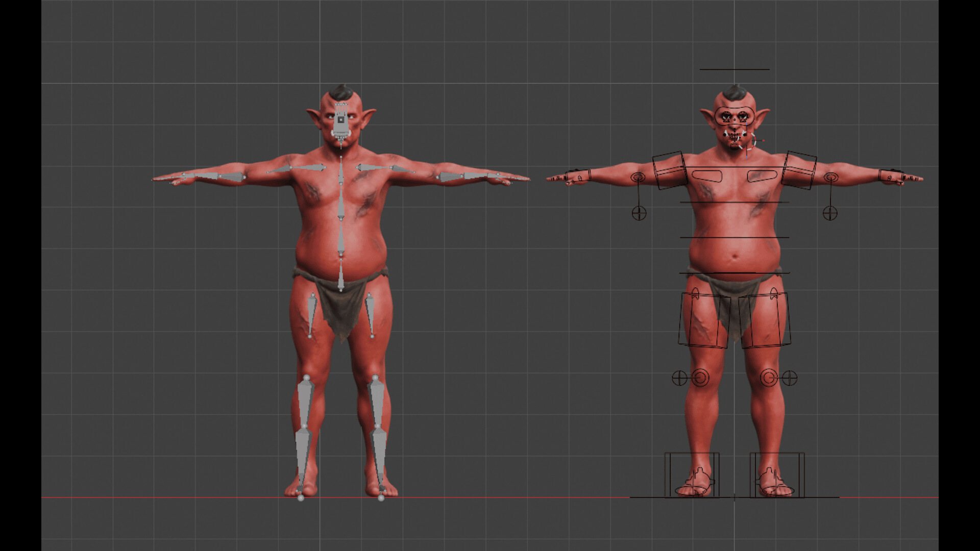This screenshot has width=980, height=551.
Task: Select crosshair pole target below screen-right elbow
Action: (x=830, y=213)
